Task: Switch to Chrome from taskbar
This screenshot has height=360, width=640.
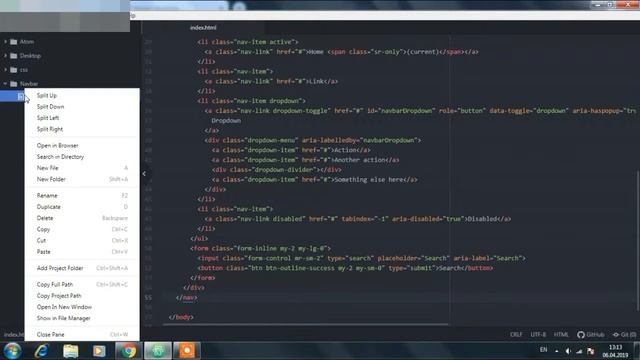Action: [128, 351]
